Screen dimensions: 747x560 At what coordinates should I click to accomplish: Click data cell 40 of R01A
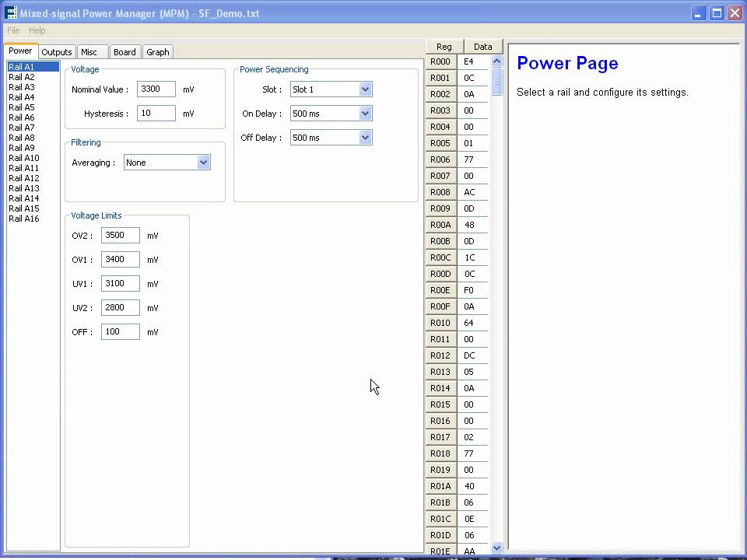472,486
